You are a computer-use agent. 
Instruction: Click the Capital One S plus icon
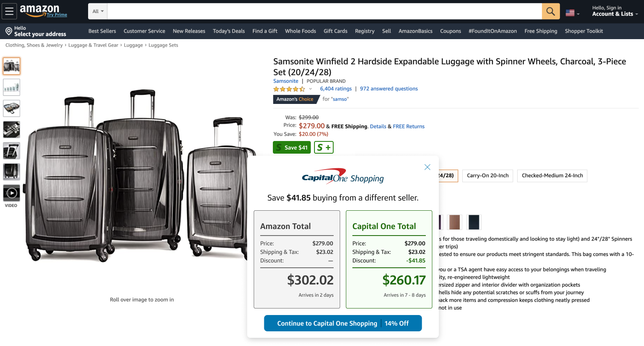(324, 148)
